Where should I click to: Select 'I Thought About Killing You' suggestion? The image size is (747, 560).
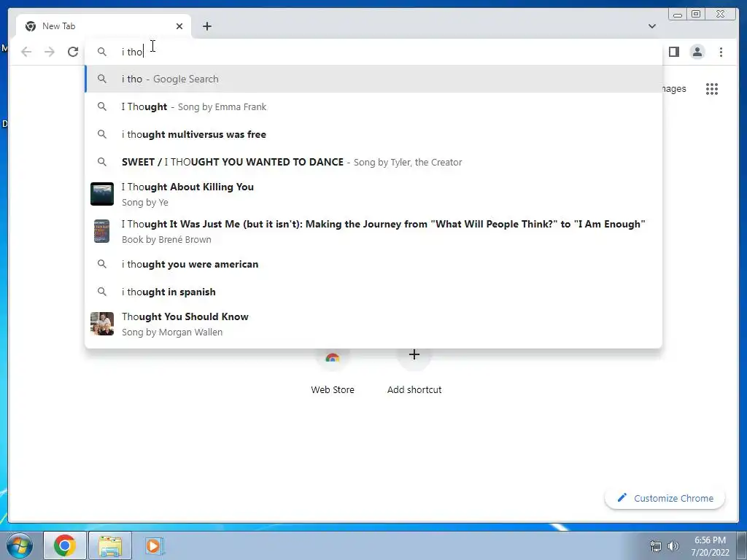coord(373,194)
